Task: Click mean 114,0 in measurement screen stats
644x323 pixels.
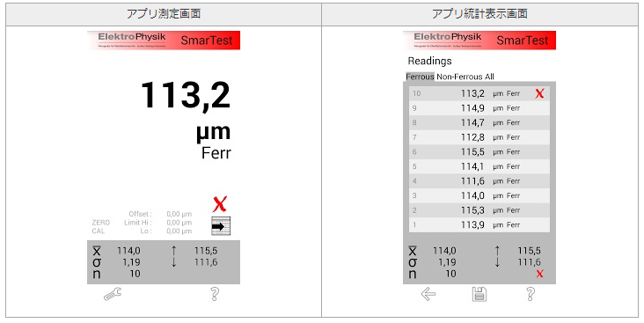Action: pos(128,251)
